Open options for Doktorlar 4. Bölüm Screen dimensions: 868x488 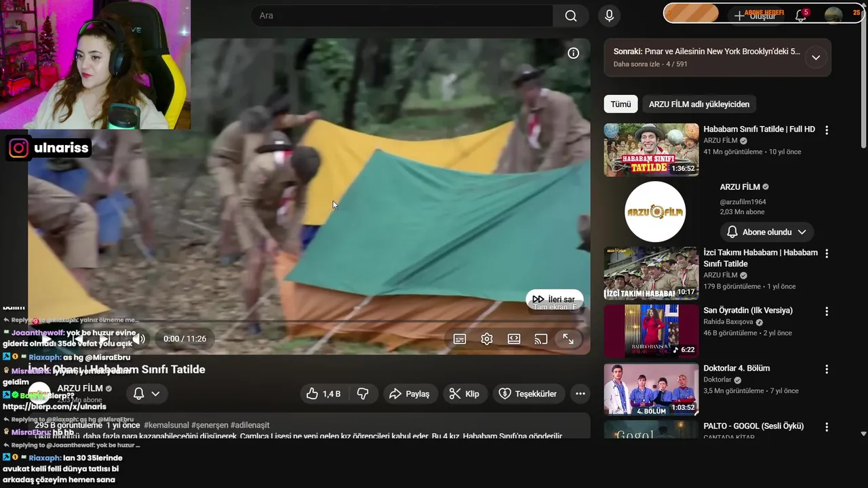coord(826,369)
